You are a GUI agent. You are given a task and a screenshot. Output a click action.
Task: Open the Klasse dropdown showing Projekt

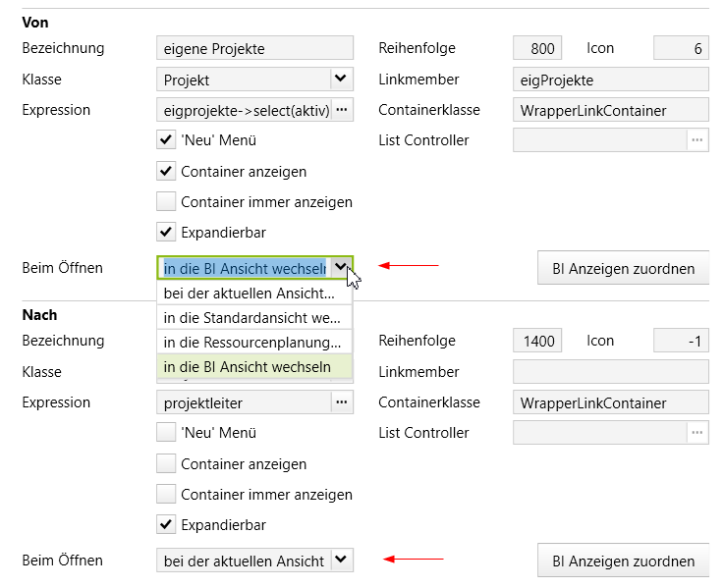tap(340, 79)
